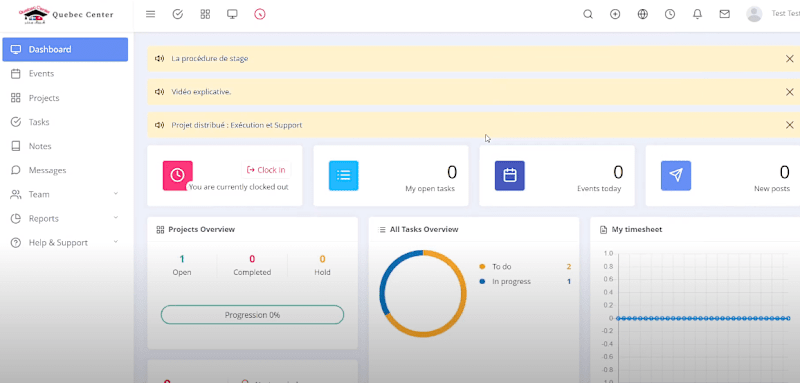Click the Clock in button
Screen dimensions: 800x383
pyautogui.click(x=266, y=170)
